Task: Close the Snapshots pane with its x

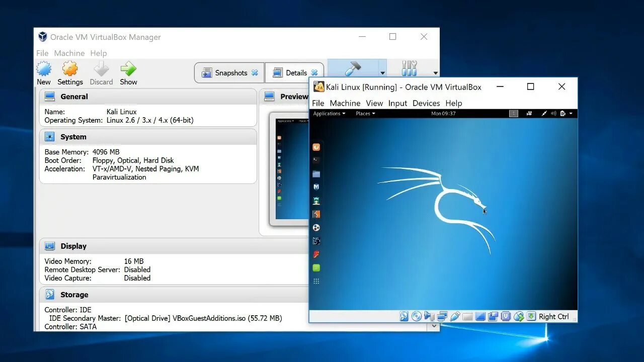Action: tap(255, 73)
